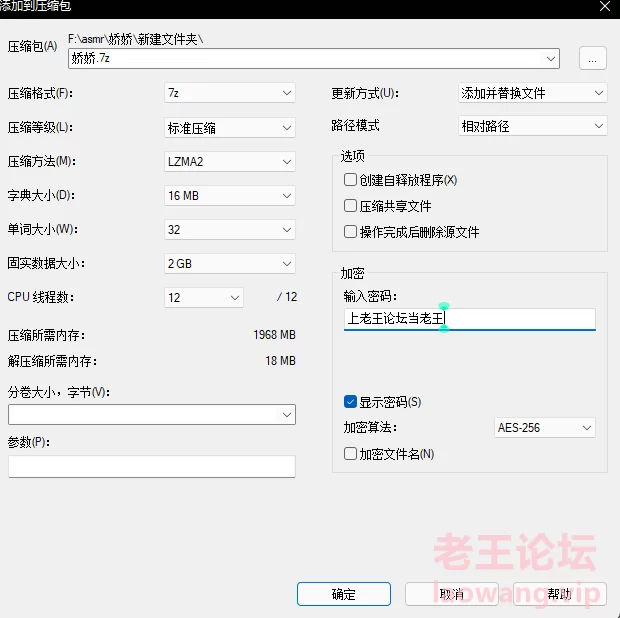Expand the 字典大小 dropdown showing 16 MB
Screen dimensions: 620x618
pyautogui.click(x=230, y=196)
